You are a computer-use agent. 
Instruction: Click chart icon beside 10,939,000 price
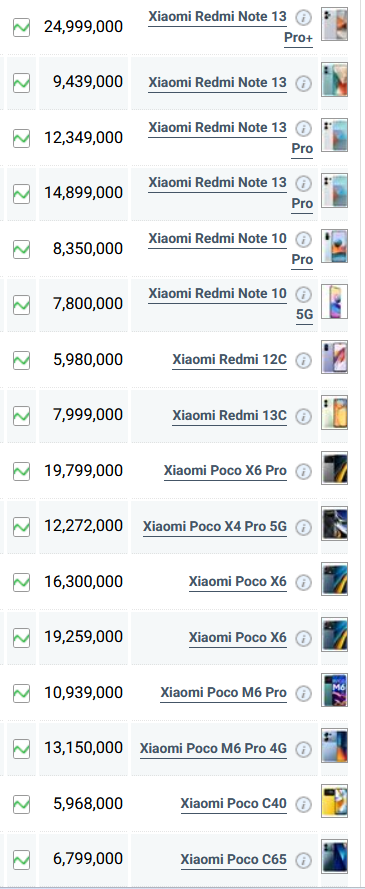click(22, 693)
